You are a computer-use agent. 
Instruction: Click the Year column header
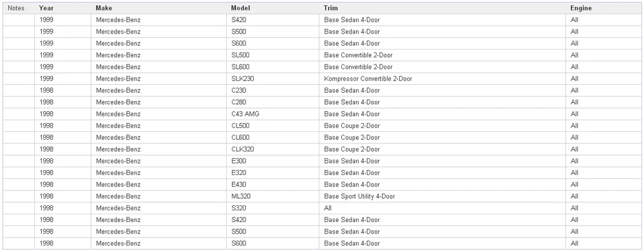click(63, 8)
